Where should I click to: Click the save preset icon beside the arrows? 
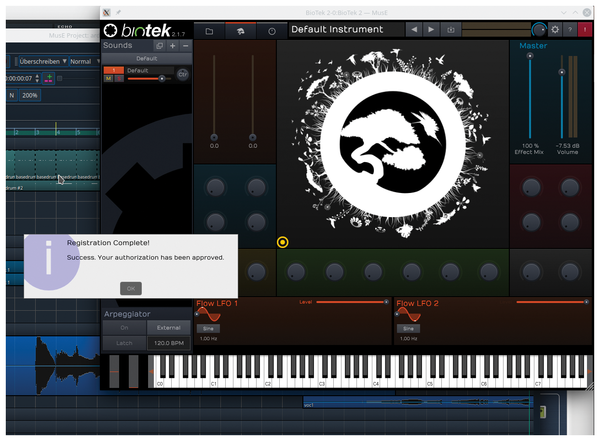tap(451, 29)
